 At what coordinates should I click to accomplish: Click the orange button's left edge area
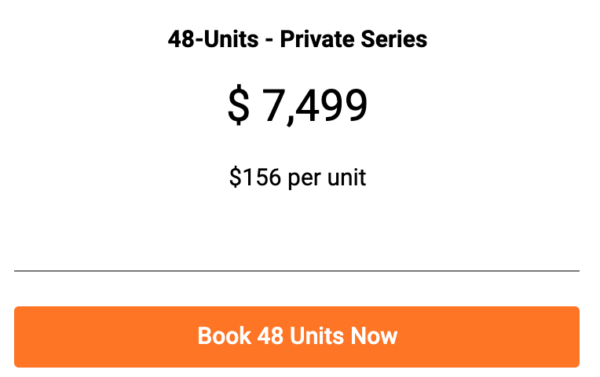click(x=31, y=336)
